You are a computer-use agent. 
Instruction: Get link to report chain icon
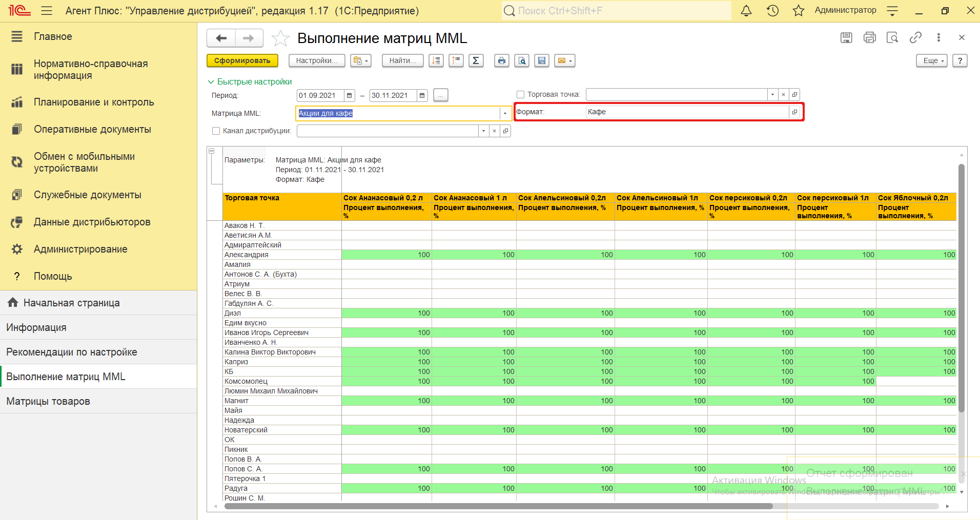[x=915, y=37]
